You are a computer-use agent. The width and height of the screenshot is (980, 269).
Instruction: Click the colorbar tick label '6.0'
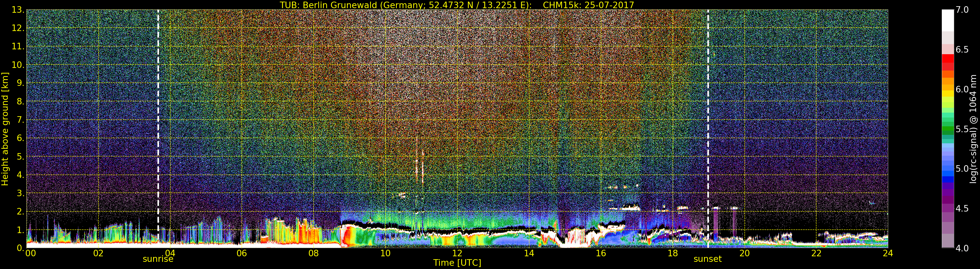click(x=962, y=89)
